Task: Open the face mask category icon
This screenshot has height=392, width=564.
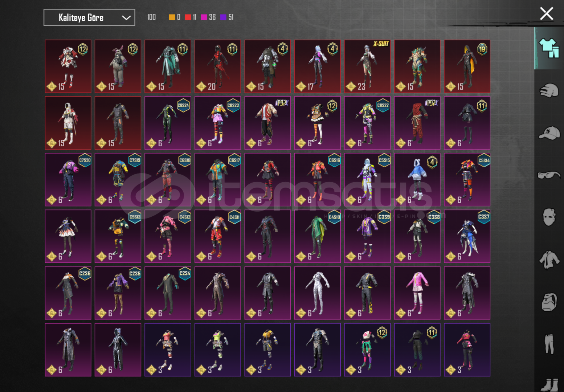Action: coord(549,217)
